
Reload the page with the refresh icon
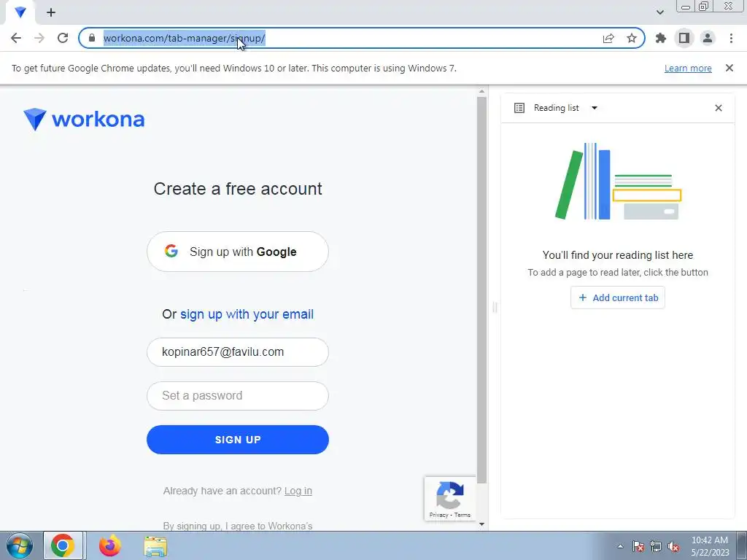(x=63, y=38)
